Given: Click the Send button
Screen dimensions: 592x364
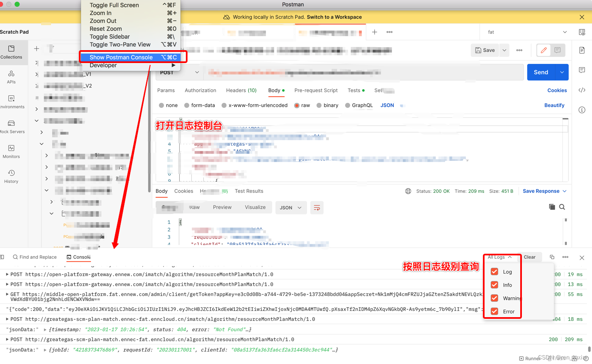Looking at the screenshot, I should (541, 72).
